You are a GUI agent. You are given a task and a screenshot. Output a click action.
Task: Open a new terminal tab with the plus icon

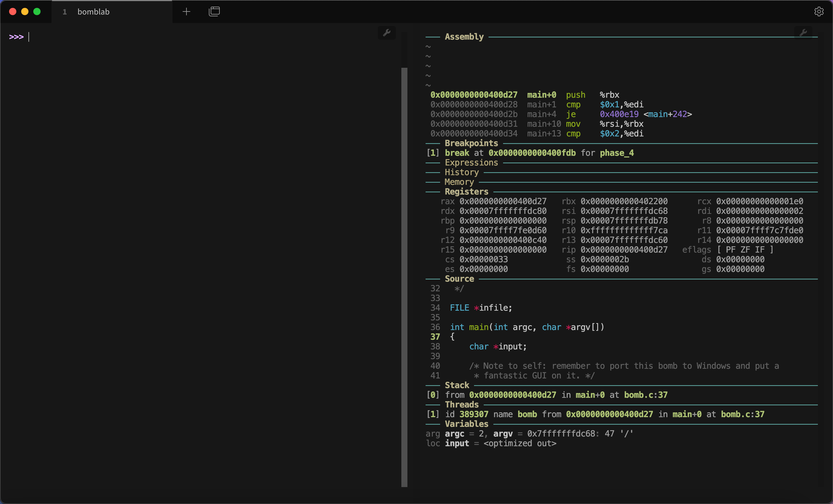point(186,11)
